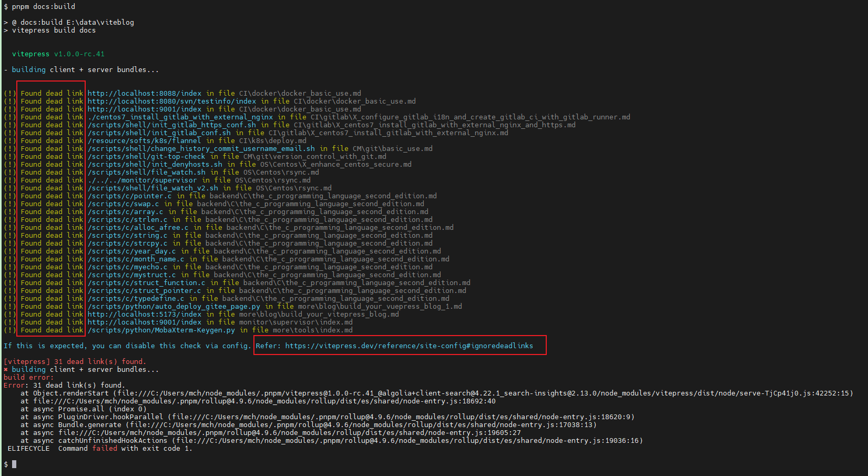Select the /scripts/c/typedefine.c path
Image resolution: width=868 pixels, height=476 pixels.
click(x=136, y=298)
